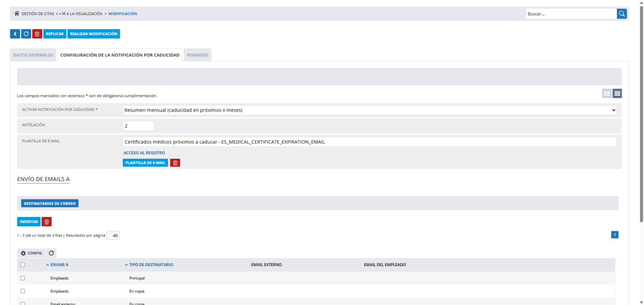Click the Antelación input field

tap(138, 126)
